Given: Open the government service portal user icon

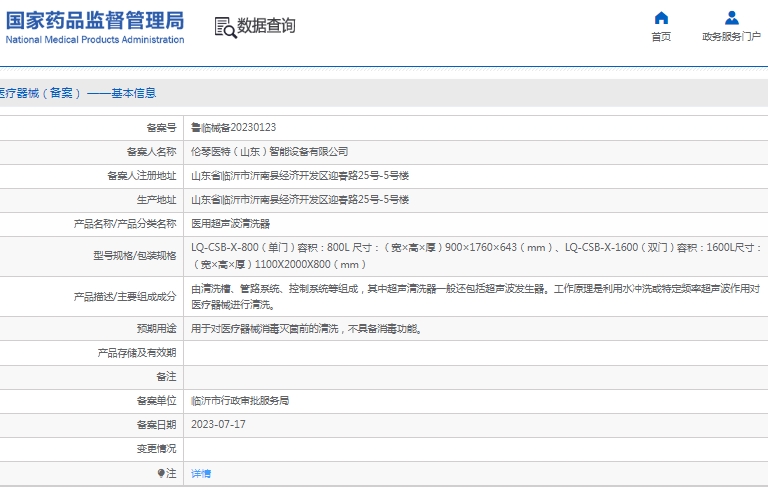Looking at the screenshot, I should coord(731,18).
